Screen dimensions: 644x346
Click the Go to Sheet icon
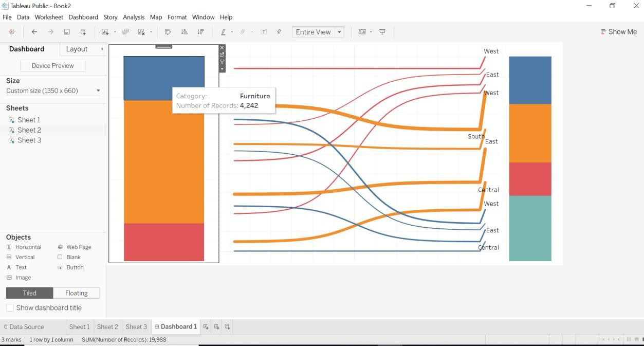(x=222, y=54)
